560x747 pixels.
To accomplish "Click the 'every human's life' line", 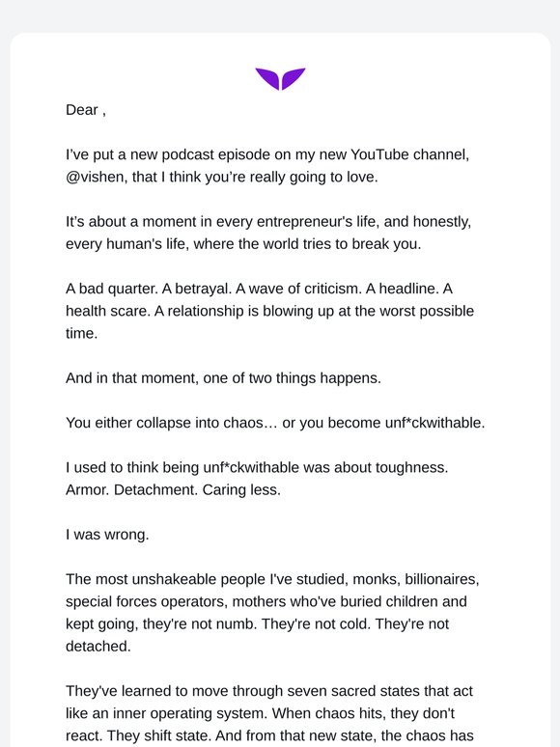I will [x=243, y=244].
